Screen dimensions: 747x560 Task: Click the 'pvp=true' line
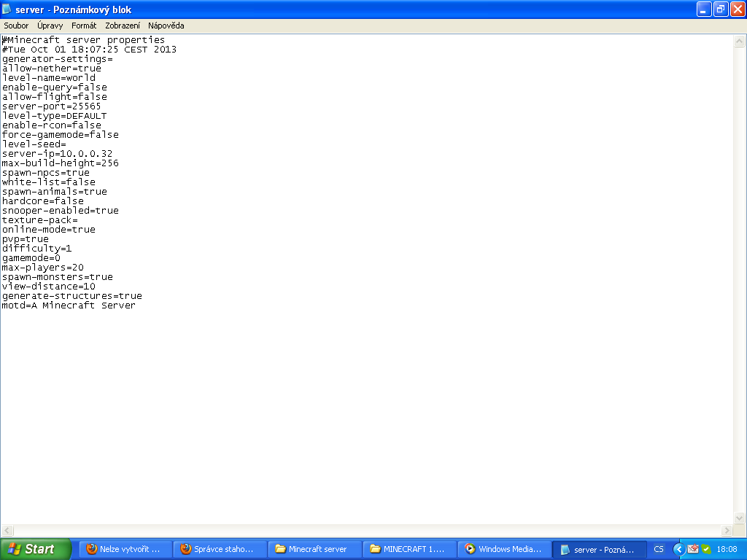(x=26, y=239)
